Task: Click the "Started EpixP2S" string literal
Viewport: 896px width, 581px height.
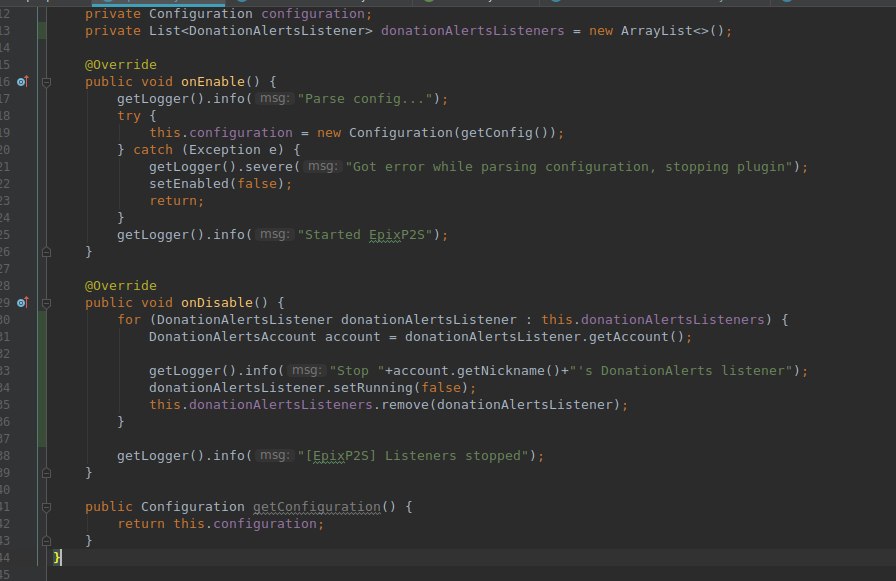Action: click(x=365, y=235)
